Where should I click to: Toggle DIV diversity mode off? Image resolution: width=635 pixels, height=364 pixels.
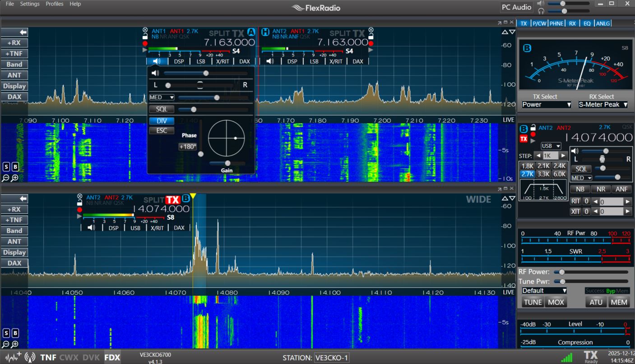point(162,121)
